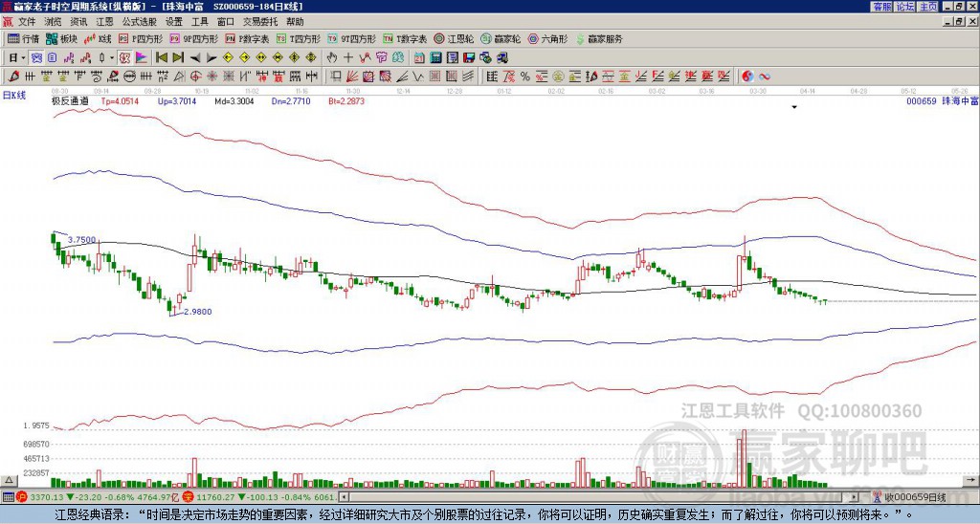
Task: Select the circle with horizontal lines tool
Action: [129, 76]
